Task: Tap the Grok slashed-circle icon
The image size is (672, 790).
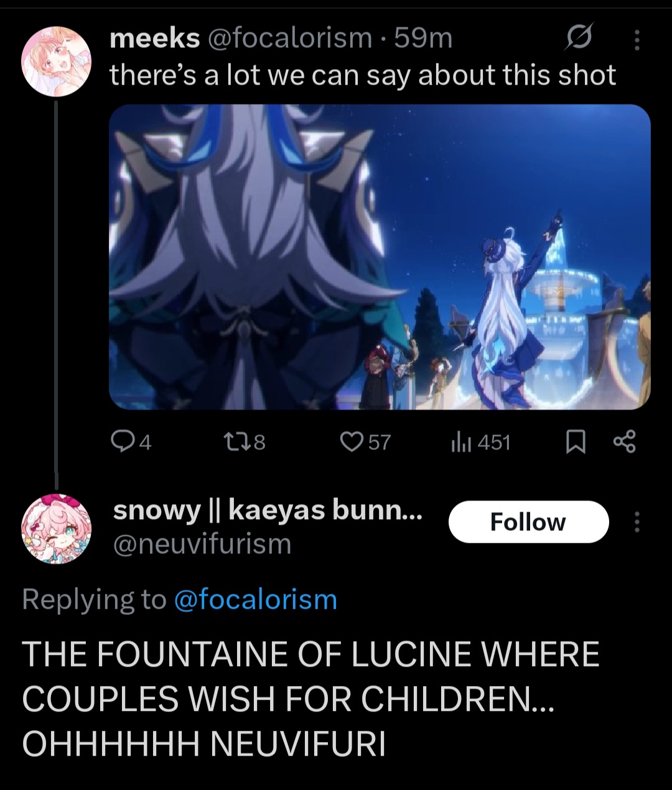Action: [x=578, y=39]
